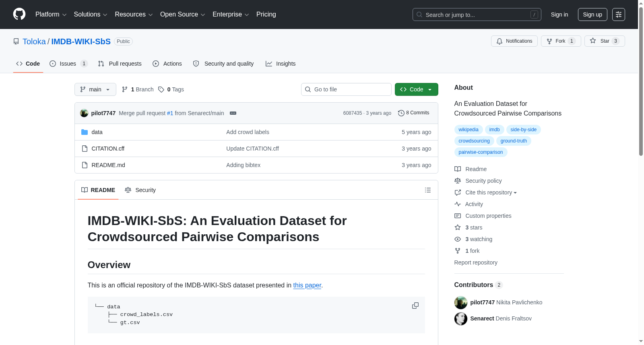Click the imdb topic tag
Screen dimensions: 644x345
(495, 130)
